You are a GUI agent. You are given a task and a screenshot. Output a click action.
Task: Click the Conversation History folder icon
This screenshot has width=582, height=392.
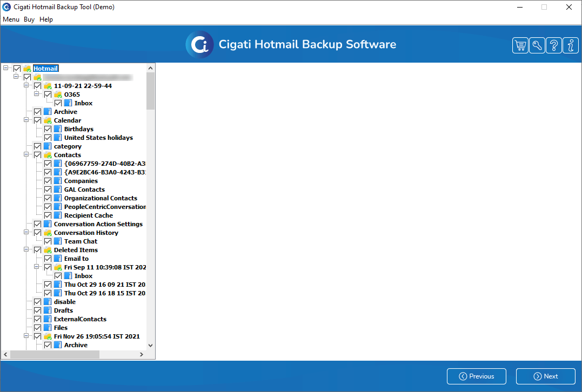48,233
